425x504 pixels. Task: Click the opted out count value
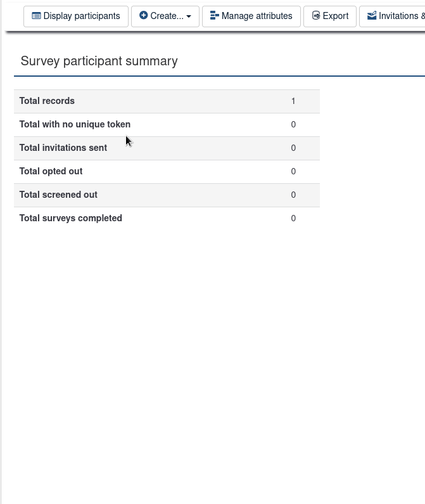(x=293, y=171)
